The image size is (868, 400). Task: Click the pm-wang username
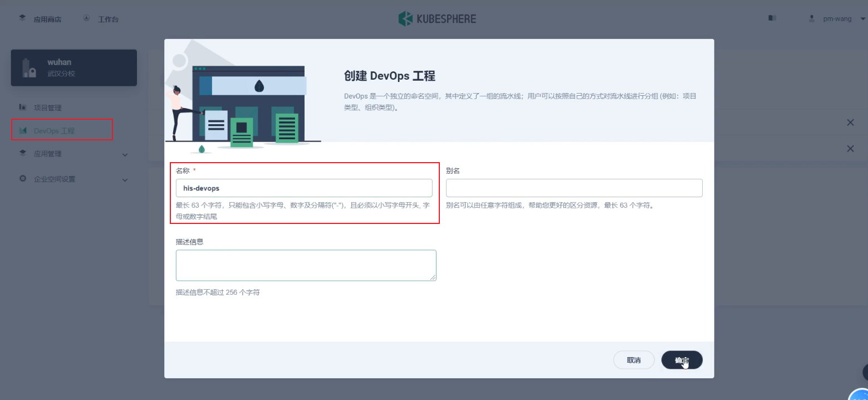[x=837, y=19]
